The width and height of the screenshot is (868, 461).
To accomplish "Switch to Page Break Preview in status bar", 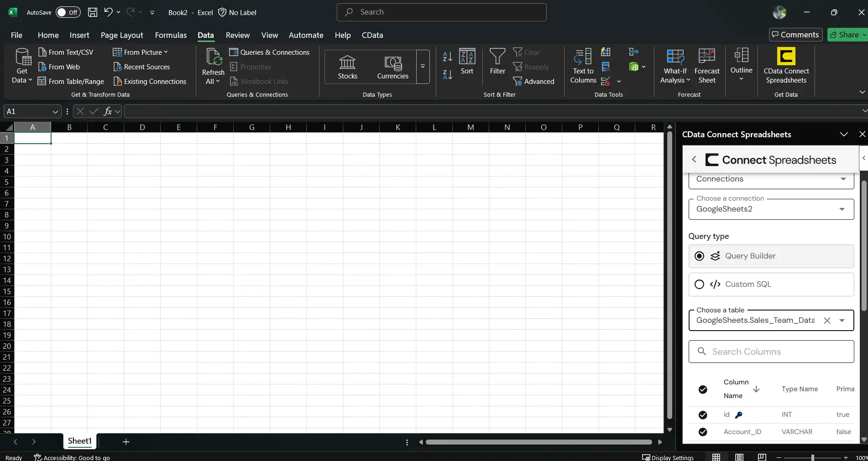I will click(x=762, y=457).
